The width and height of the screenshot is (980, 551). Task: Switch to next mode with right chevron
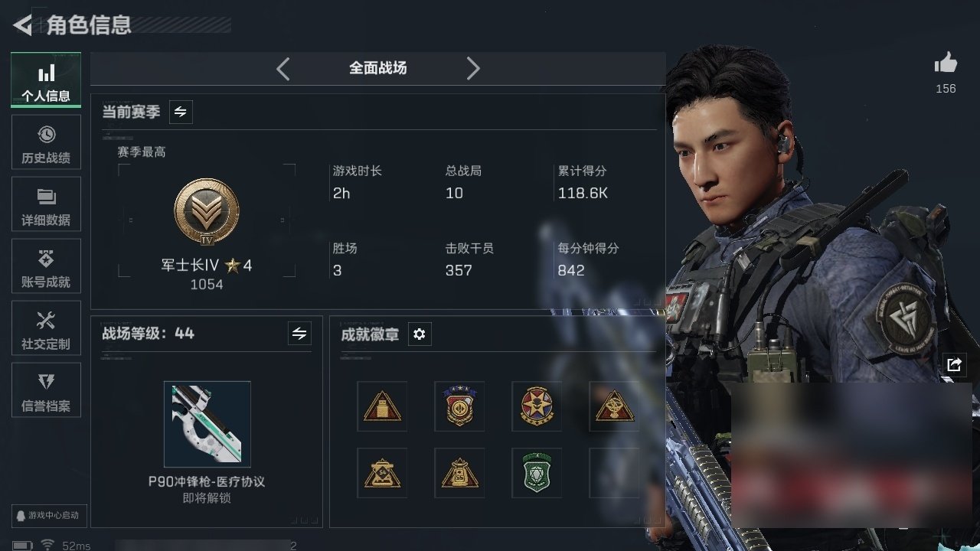(x=473, y=69)
